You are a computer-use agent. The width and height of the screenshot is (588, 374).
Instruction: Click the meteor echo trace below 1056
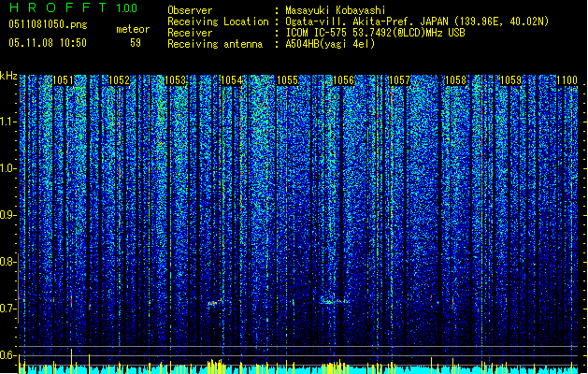(x=335, y=300)
